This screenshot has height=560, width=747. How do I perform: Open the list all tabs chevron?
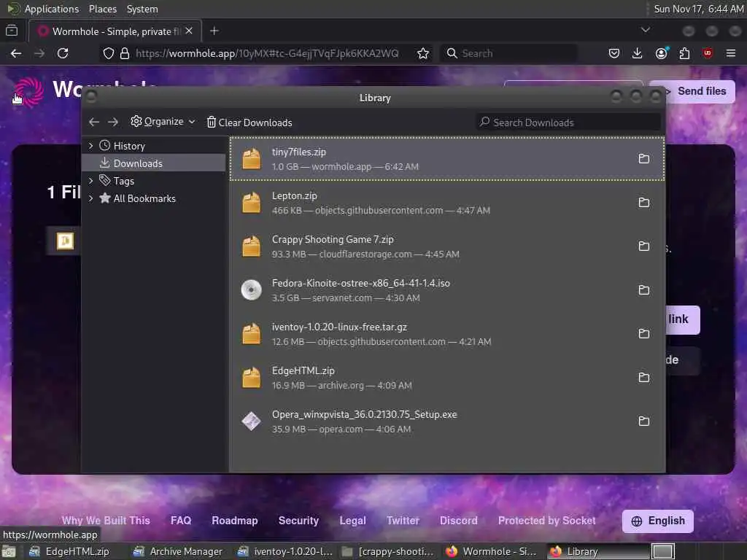pyautogui.click(x=646, y=30)
